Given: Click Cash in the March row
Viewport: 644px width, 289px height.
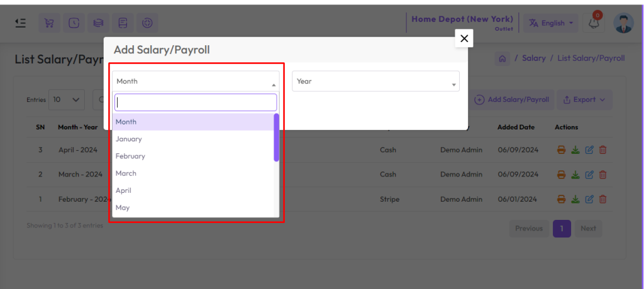Looking at the screenshot, I should tap(388, 175).
